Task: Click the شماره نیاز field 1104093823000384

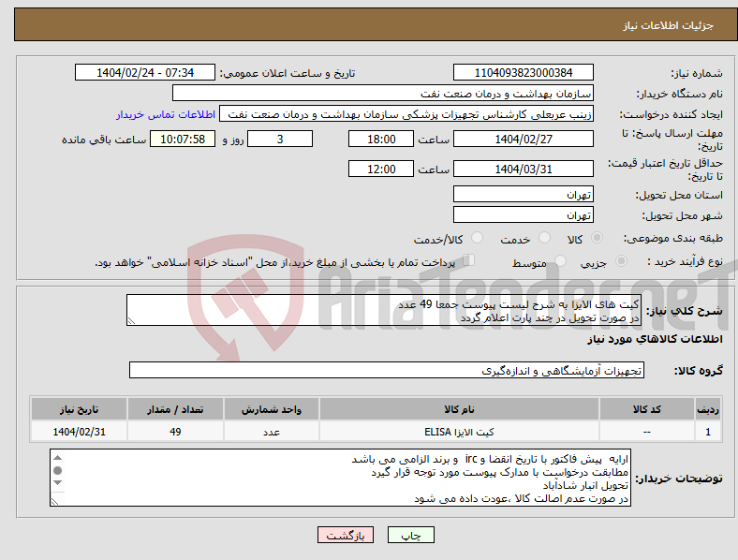Action: (523, 72)
